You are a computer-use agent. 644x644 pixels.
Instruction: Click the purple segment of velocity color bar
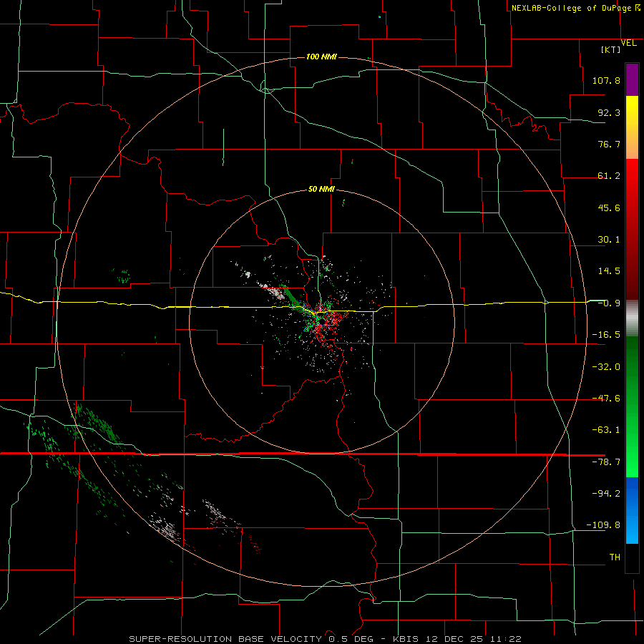click(632, 80)
